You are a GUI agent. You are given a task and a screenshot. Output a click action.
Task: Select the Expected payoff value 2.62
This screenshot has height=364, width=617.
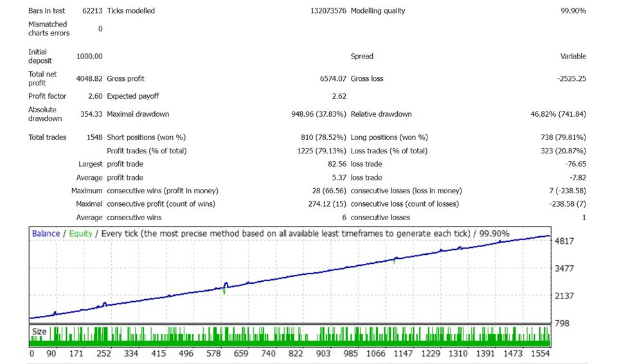[x=339, y=96]
